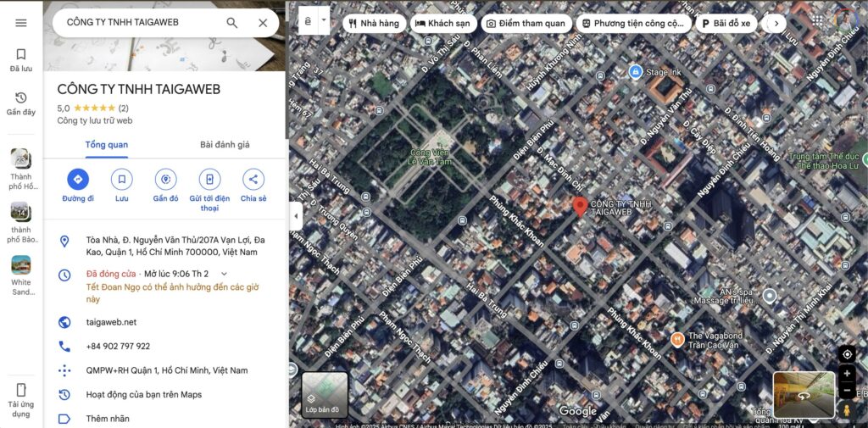Click the telephone handset icon
The image size is (868, 428).
(64, 347)
